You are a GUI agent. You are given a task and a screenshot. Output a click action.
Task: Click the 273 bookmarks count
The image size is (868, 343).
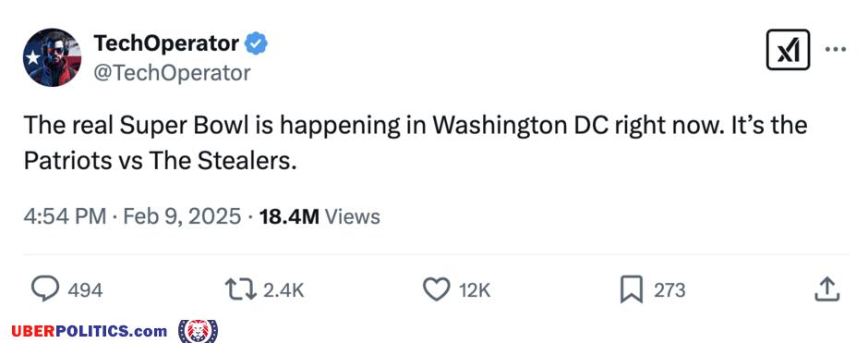click(x=669, y=290)
